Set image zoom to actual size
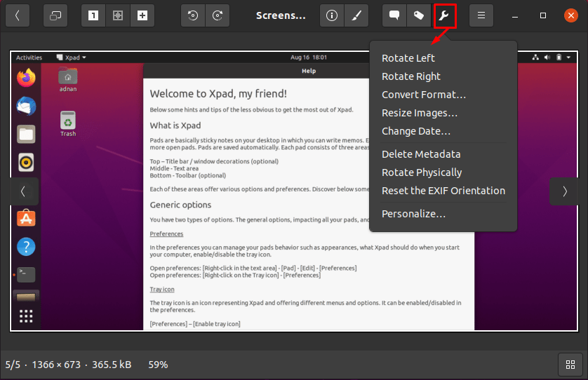Screen dimensions: 588x380 click(93, 15)
